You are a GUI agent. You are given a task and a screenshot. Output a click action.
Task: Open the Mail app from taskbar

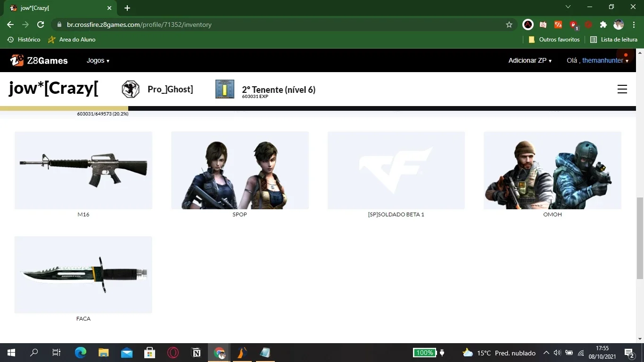pos(127,353)
